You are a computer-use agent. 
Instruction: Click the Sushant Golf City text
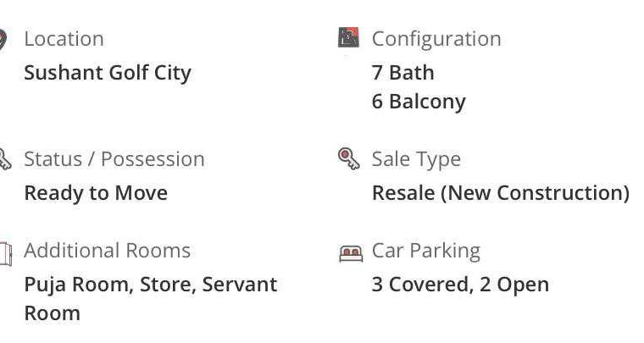coord(108,73)
